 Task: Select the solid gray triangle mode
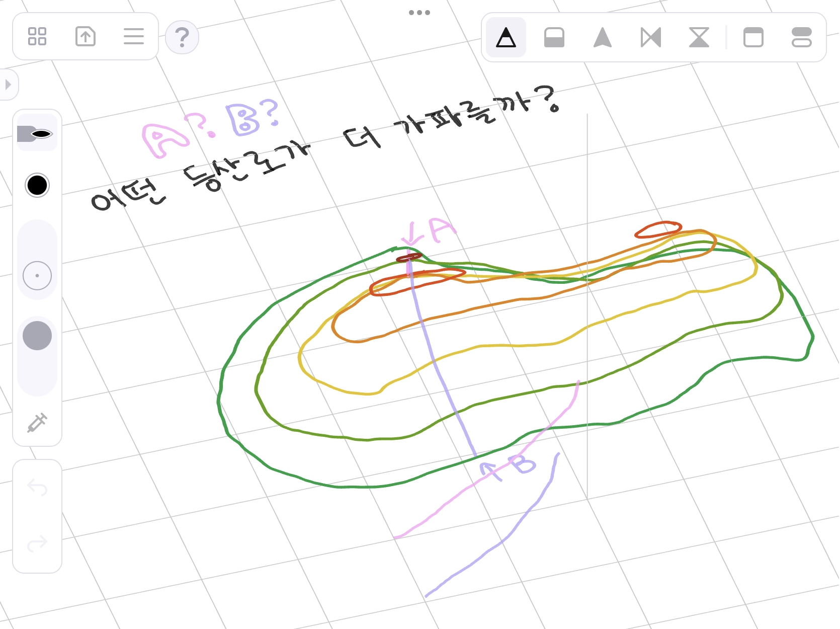tap(603, 37)
